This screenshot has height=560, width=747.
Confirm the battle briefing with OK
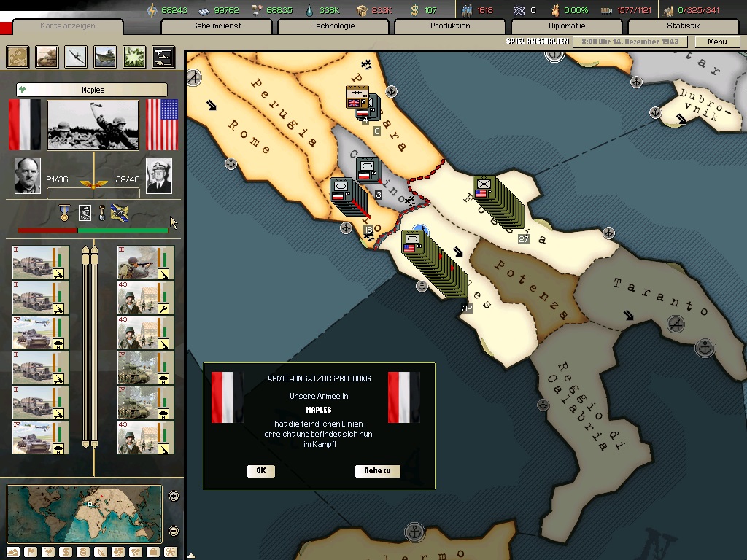(x=261, y=470)
